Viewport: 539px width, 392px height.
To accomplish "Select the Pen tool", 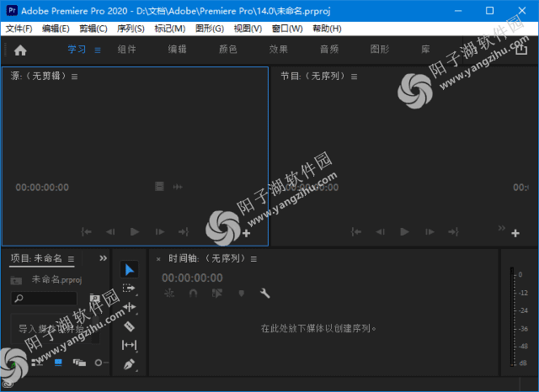I will (129, 364).
